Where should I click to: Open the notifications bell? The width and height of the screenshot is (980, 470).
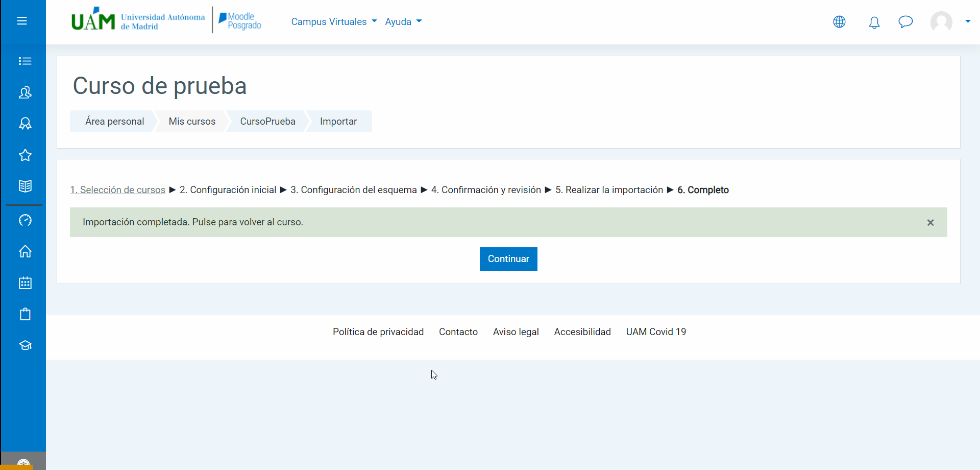pos(874,22)
